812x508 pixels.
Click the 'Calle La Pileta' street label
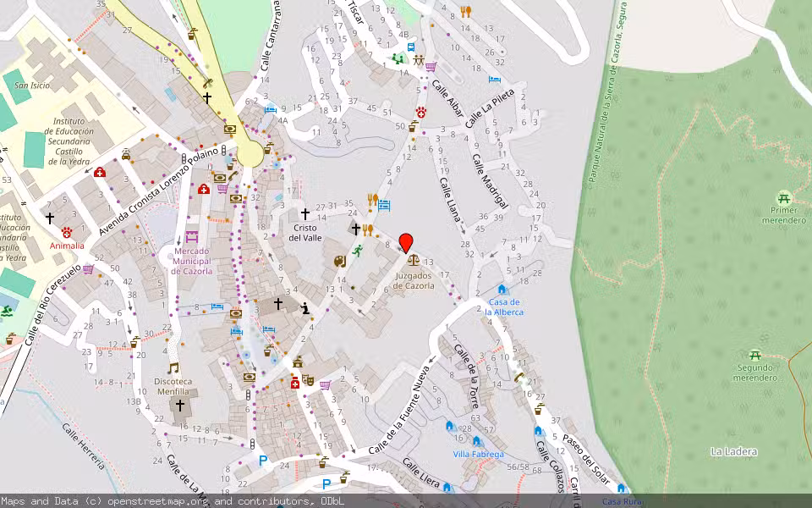(490, 108)
